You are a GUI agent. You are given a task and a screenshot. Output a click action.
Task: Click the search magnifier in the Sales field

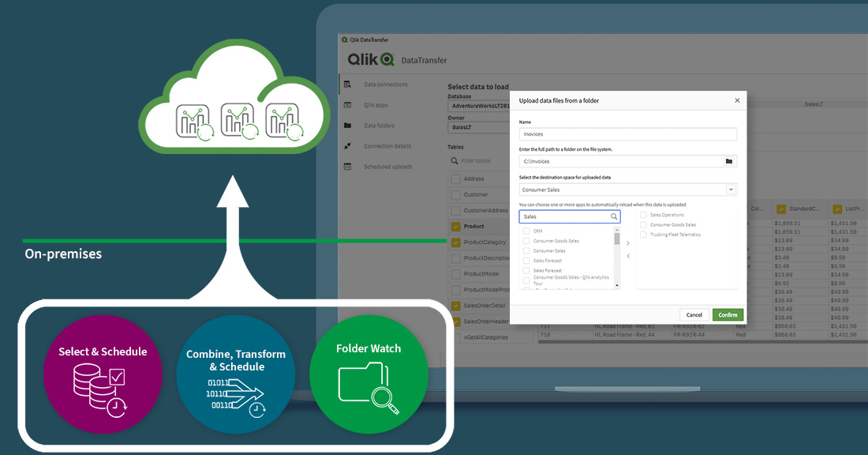click(x=614, y=216)
